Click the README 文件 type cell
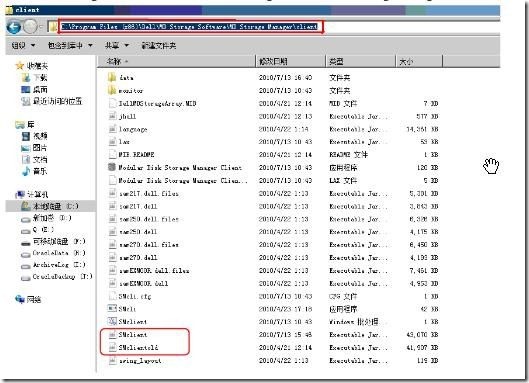Image resolution: width=529 pixels, height=383 pixels. (349, 155)
